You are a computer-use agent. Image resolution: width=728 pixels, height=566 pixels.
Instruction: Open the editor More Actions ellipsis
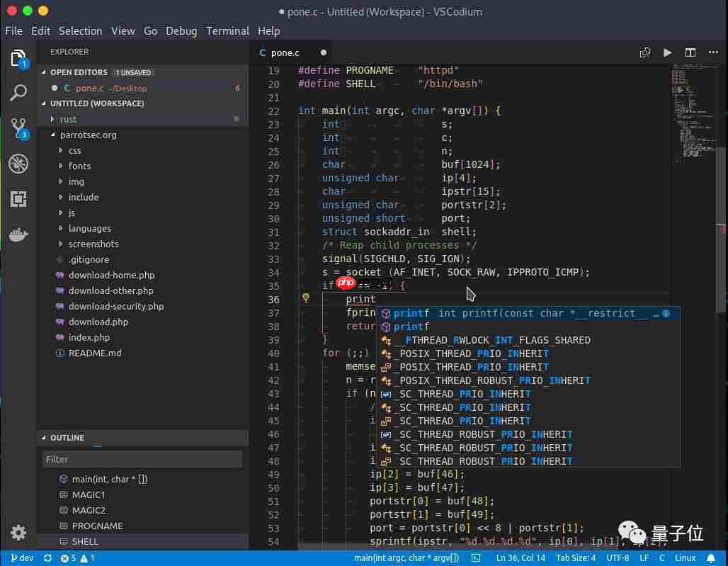click(713, 52)
